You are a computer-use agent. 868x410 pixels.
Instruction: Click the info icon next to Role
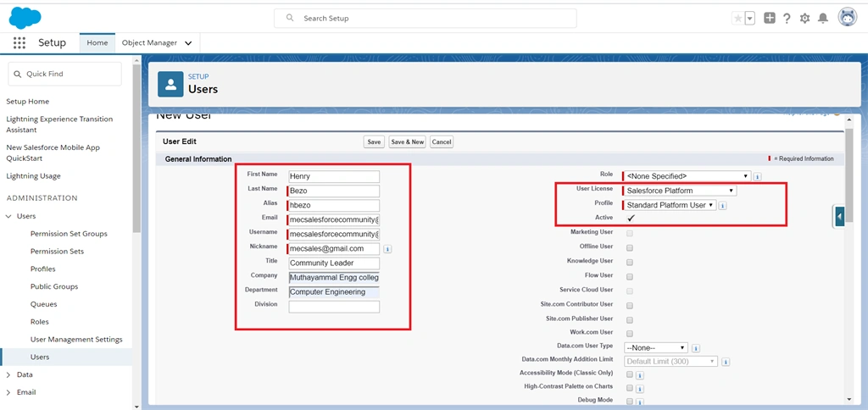pos(758,176)
